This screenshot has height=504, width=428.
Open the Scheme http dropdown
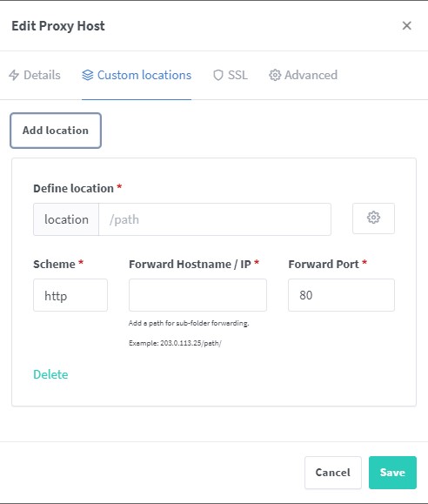[x=70, y=295]
